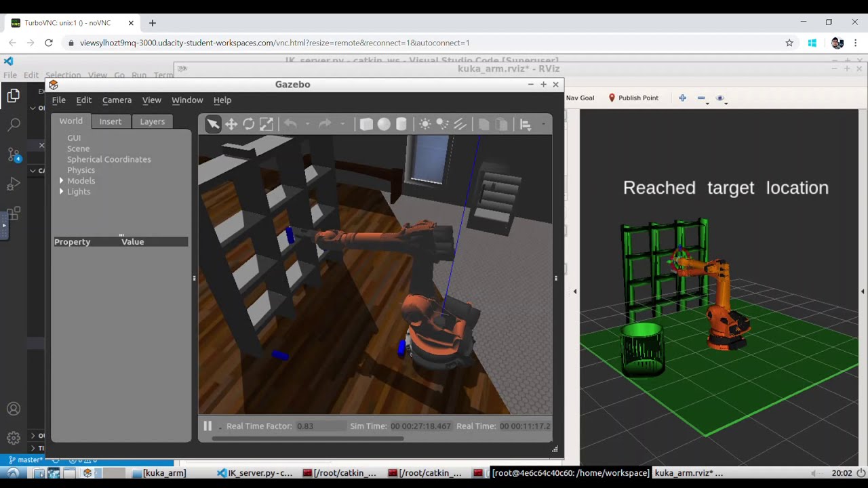
Task: Open the Align tool in Gazebo
Action: pyautogui.click(x=525, y=124)
